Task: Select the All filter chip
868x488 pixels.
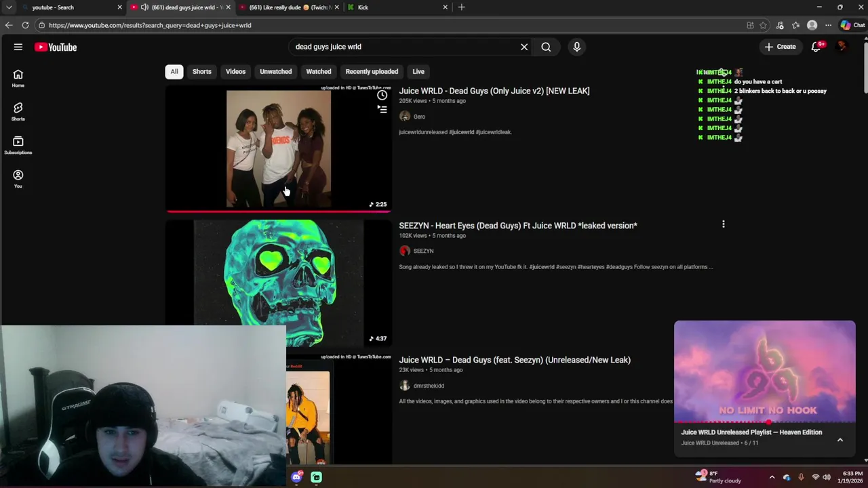Action: 174,71
